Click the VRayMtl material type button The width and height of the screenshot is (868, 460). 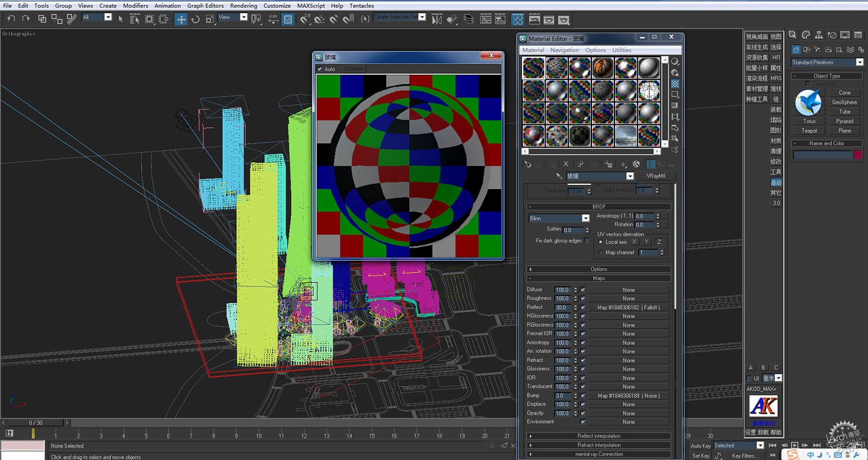(x=655, y=176)
